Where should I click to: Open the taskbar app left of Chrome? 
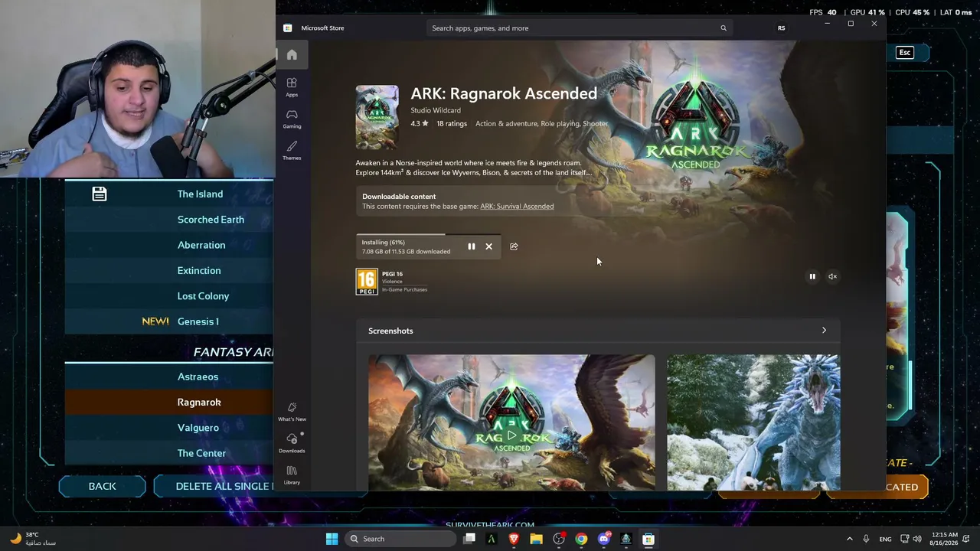pos(559,539)
